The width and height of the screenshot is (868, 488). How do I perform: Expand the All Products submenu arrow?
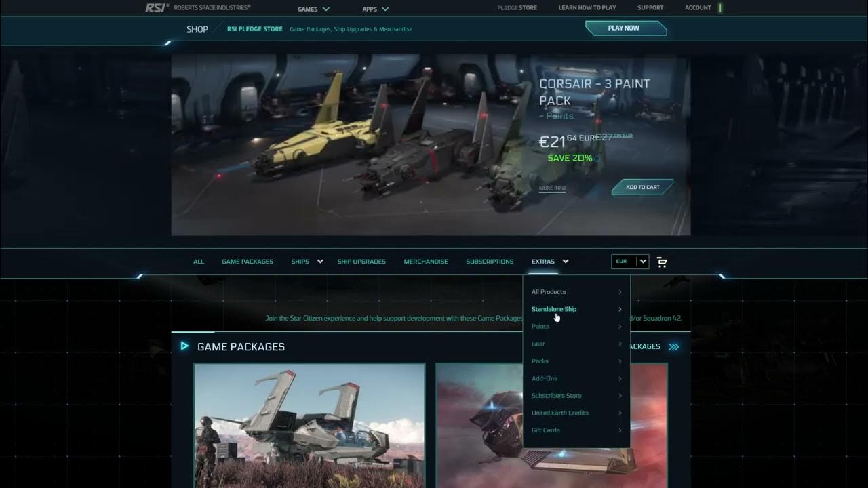coord(620,292)
